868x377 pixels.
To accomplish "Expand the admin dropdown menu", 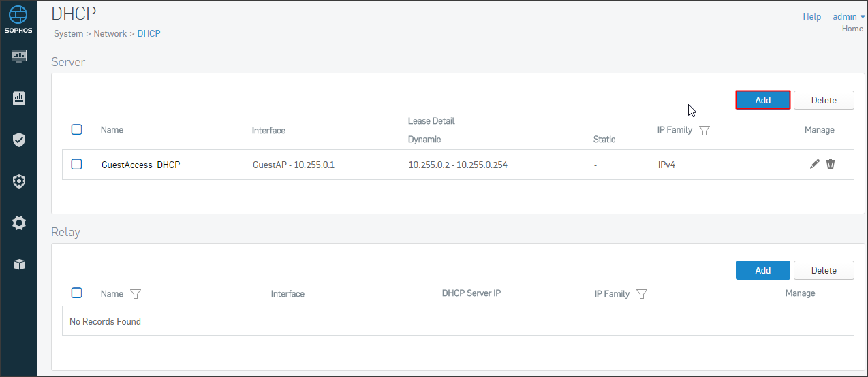I will (x=848, y=16).
